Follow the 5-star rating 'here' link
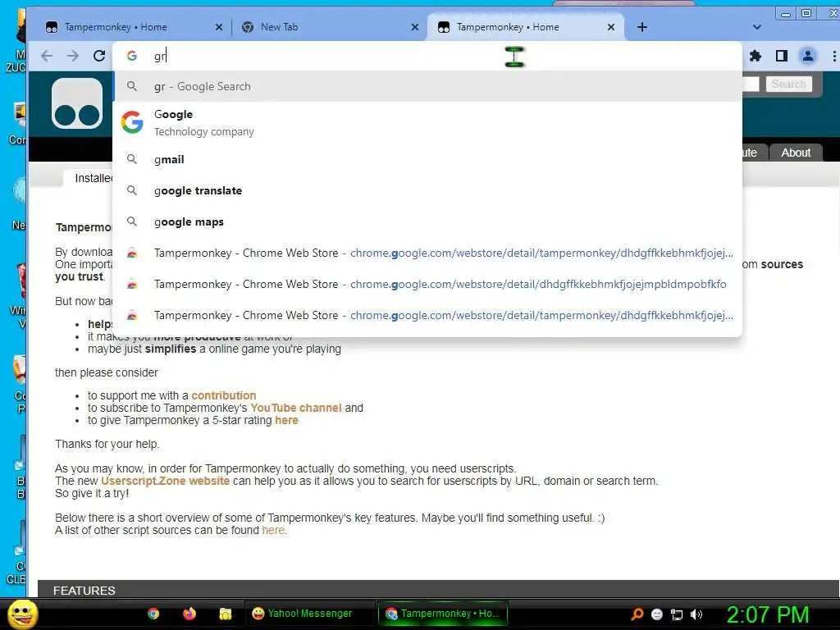Image resolution: width=840 pixels, height=630 pixels. point(286,420)
